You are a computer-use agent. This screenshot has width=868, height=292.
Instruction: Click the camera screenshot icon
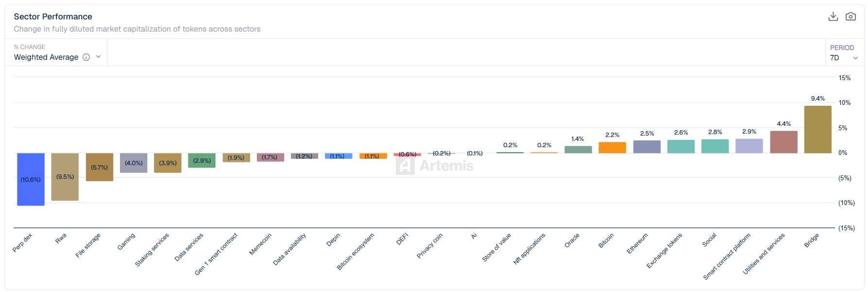[x=851, y=17]
